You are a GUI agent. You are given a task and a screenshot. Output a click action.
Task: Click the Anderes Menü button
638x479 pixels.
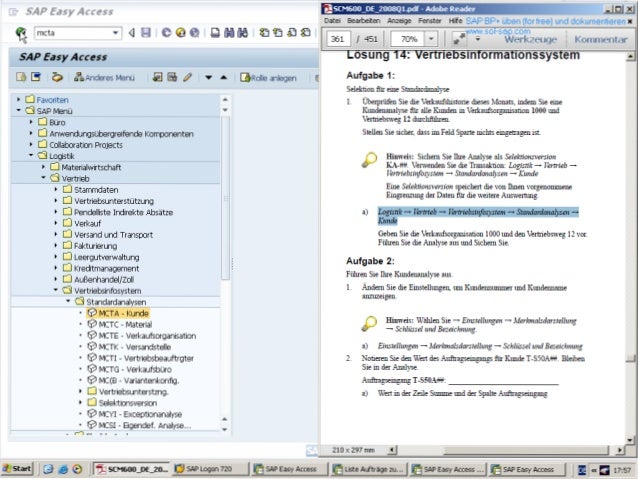105,77
